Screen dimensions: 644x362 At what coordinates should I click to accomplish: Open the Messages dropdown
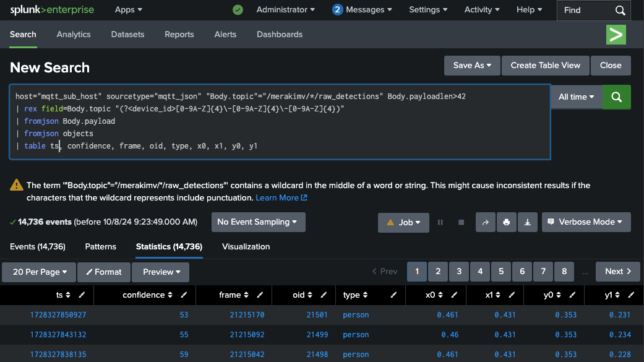tap(363, 10)
